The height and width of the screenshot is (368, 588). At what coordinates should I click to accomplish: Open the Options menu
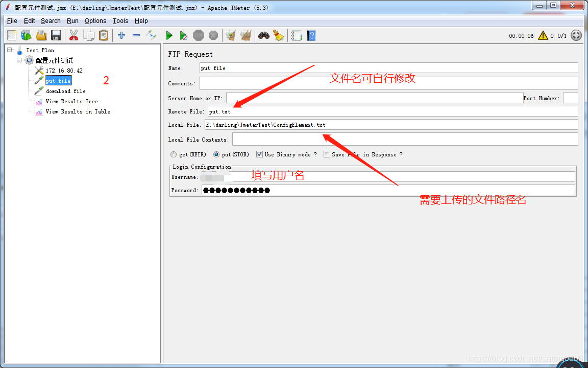[x=95, y=21]
